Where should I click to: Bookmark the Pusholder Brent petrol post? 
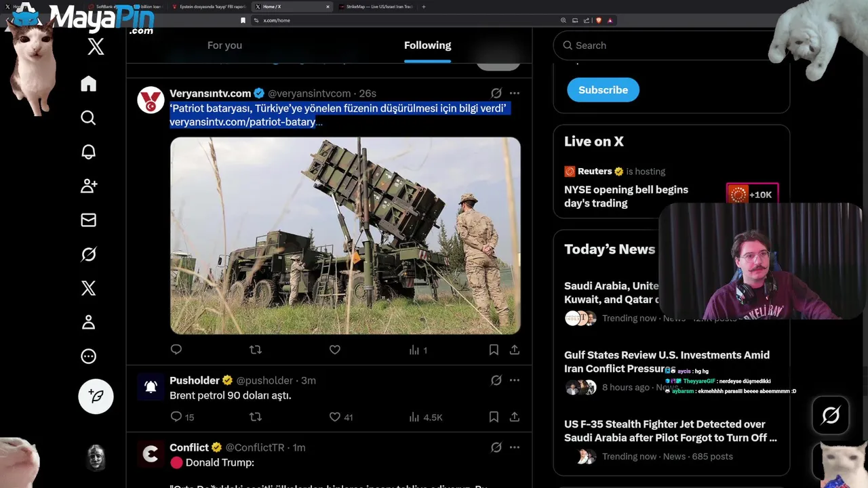click(x=494, y=417)
